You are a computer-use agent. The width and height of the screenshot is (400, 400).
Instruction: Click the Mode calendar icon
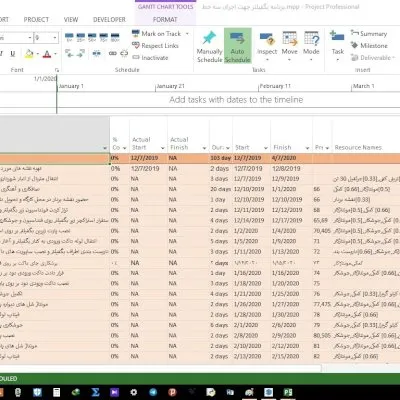pyautogui.click(x=311, y=38)
